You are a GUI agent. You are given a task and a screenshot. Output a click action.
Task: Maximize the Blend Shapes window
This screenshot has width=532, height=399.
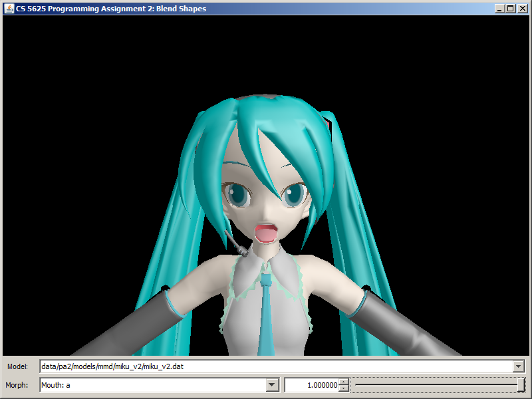click(x=510, y=9)
